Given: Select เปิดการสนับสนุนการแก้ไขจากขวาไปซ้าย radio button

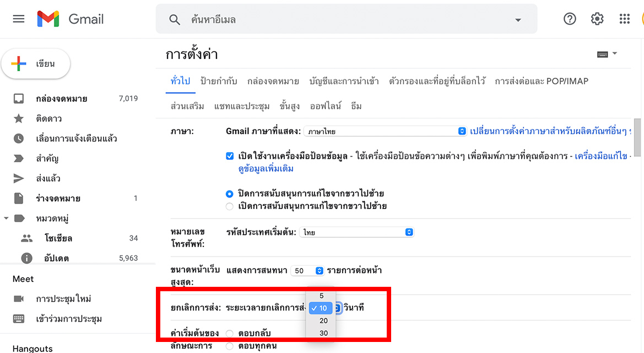Looking at the screenshot, I should click(x=230, y=206).
